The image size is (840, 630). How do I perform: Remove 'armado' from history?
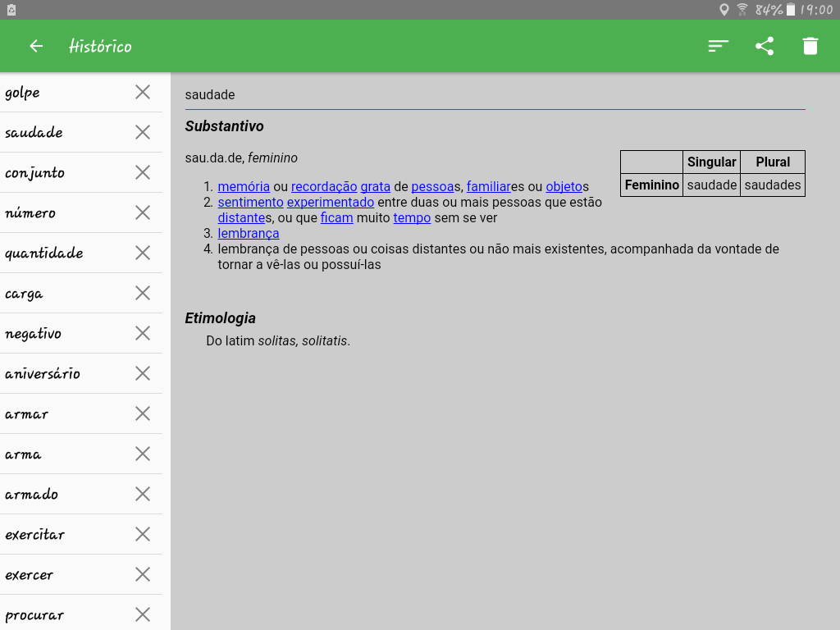pyautogui.click(x=143, y=494)
